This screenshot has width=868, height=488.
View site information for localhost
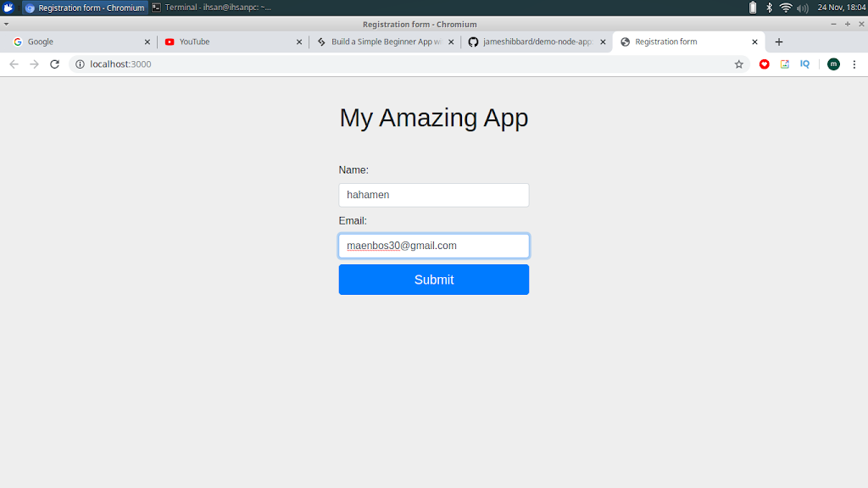pos(80,64)
